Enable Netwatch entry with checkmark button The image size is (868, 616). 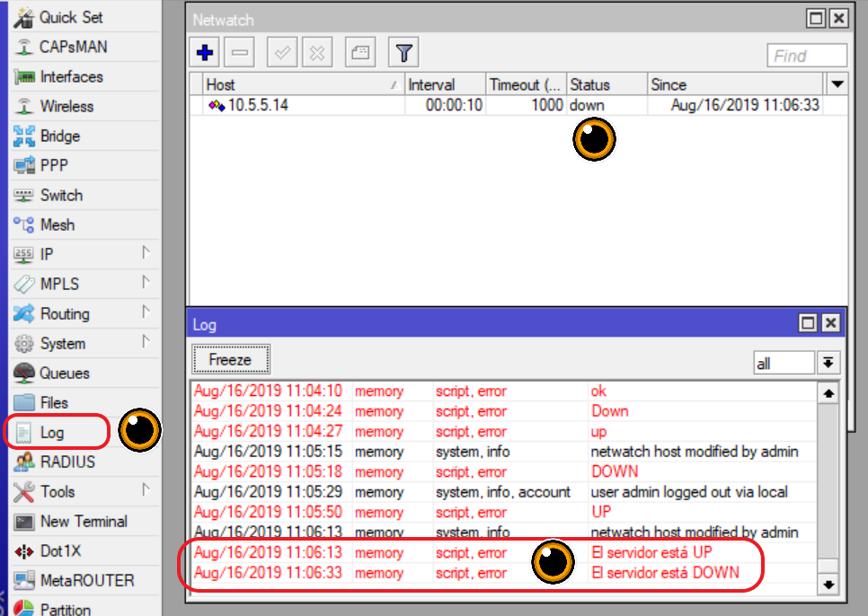282,53
